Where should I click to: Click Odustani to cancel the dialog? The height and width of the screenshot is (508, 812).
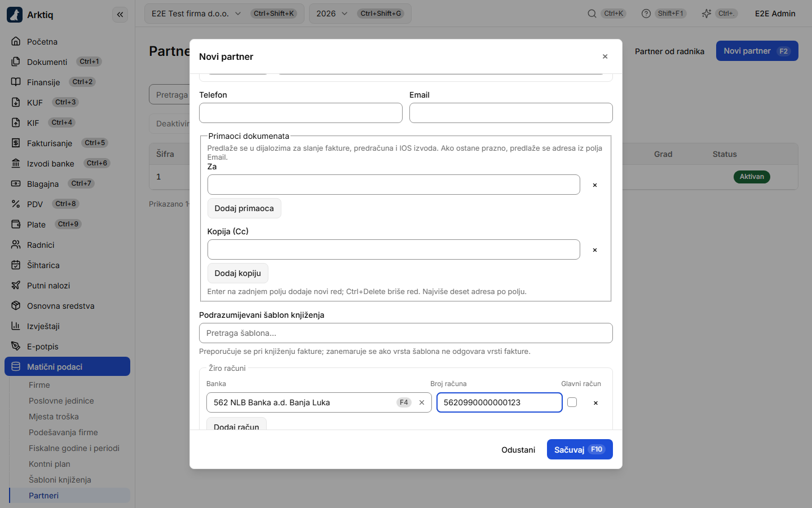pyautogui.click(x=518, y=450)
